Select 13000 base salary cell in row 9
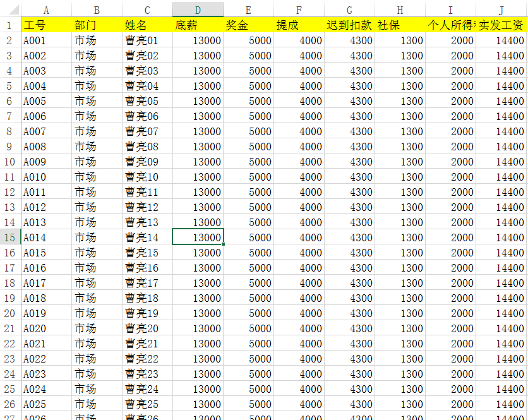Screen dimensions: 528x420 click(x=198, y=147)
